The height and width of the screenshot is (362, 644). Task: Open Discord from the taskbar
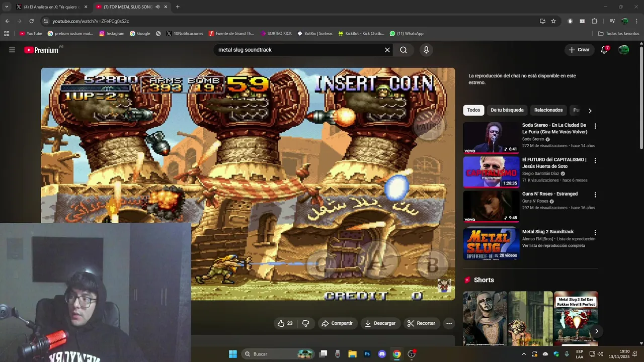pyautogui.click(x=382, y=354)
